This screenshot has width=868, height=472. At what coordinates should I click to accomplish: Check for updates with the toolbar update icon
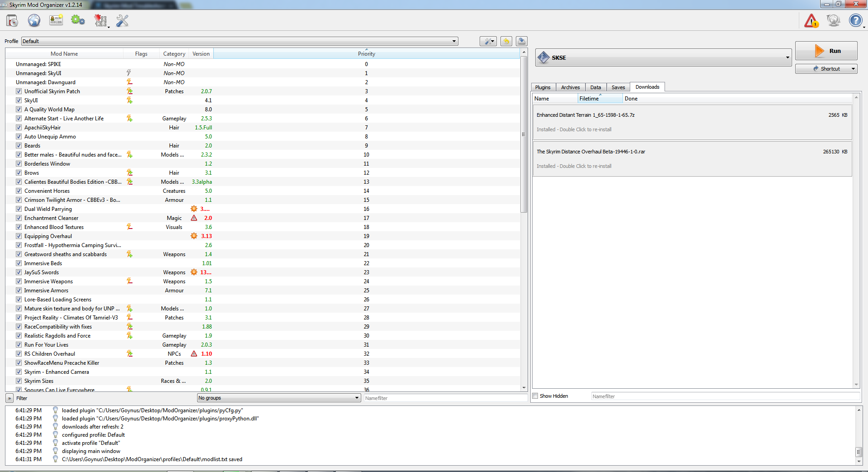[x=833, y=21]
